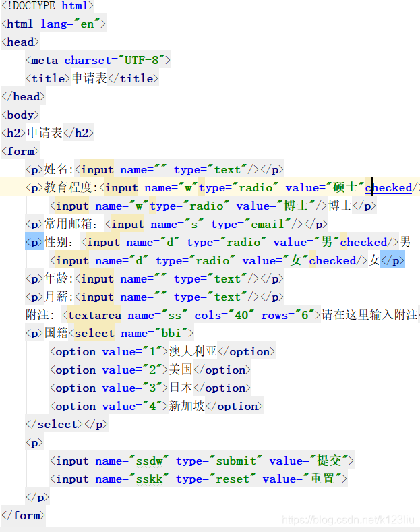
Task: Click the charset="UTF-8" meta attribute
Action: (115, 61)
